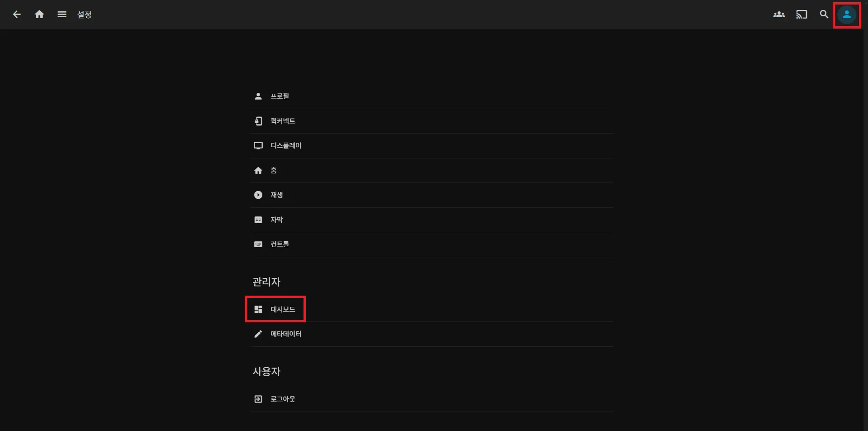This screenshot has height=431, width=868.
Task: Open 대시보드 under 관리자
Action: point(283,309)
